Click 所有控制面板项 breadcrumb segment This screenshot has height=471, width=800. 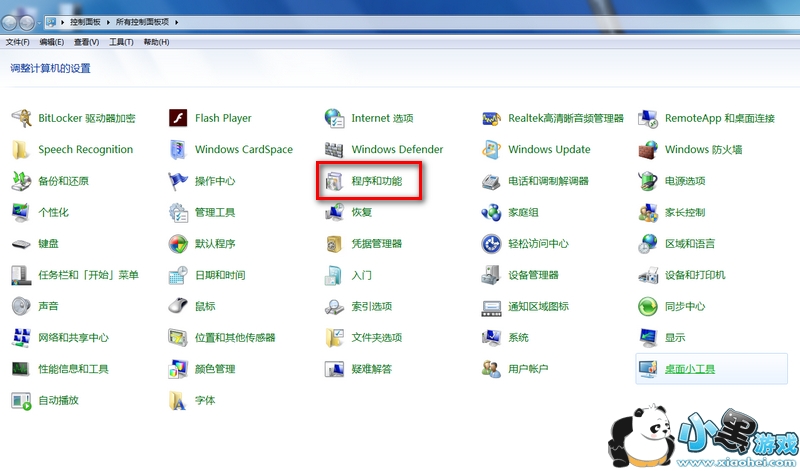[x=142, y=22]
